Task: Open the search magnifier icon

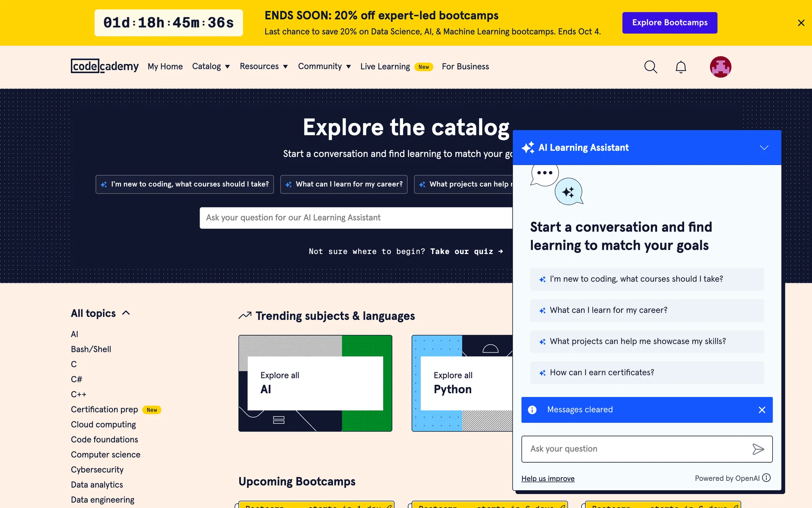Action: click(x=650, y=67)
